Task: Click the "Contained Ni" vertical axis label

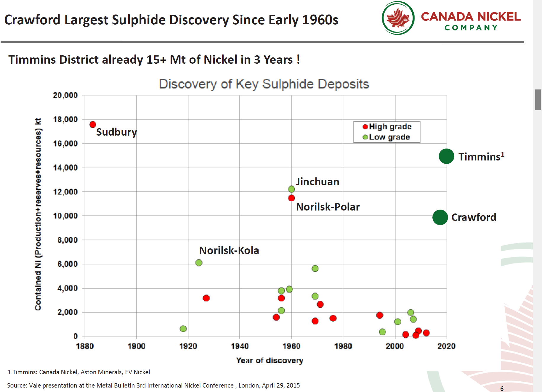Action: 38,214
